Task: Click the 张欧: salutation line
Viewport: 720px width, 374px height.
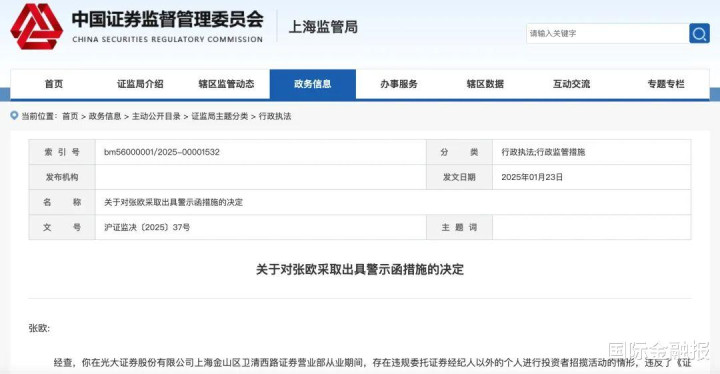Action: point(39,328)
